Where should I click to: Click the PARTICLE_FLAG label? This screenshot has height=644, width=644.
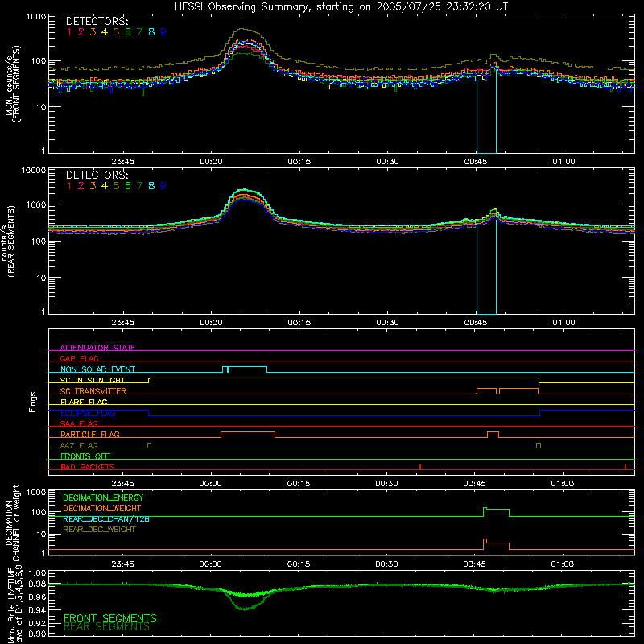coord(90,434)
